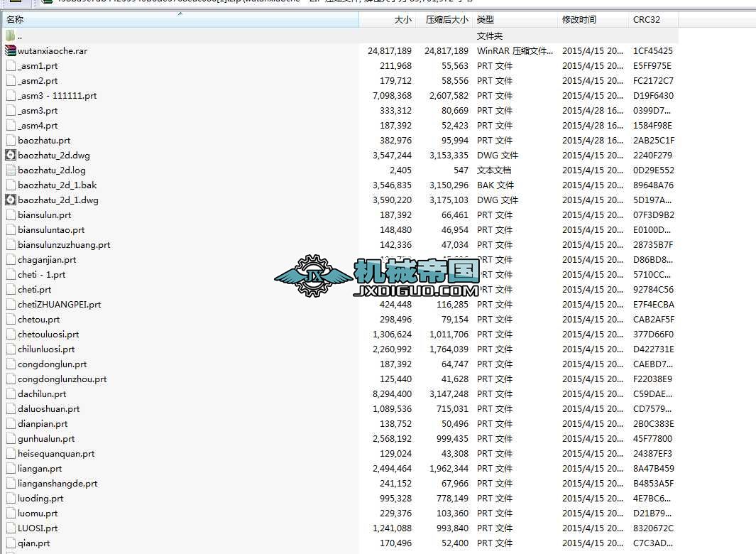The width and height of the screenshot is (756, 554).
Task: Click the biansulunzuzhuang.prt file icon
Action: coord(11,244)
